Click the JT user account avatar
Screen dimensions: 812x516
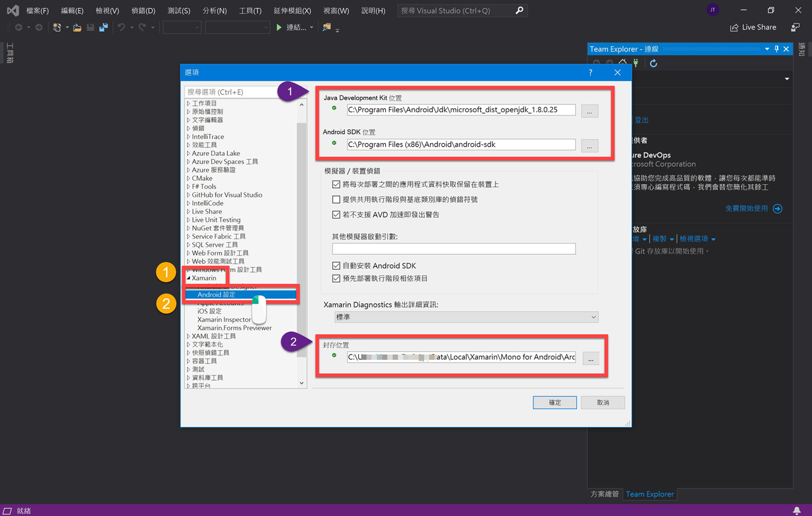pos(713,10)
